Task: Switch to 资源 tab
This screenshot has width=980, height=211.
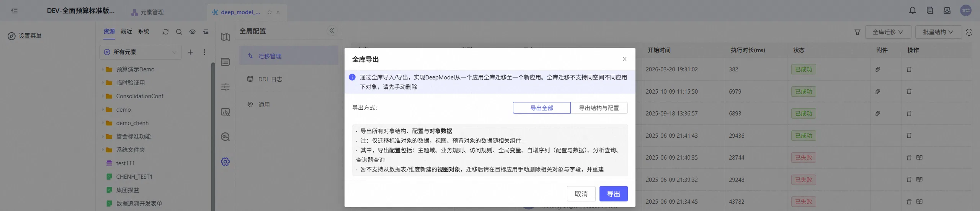Action: [109, 31]
